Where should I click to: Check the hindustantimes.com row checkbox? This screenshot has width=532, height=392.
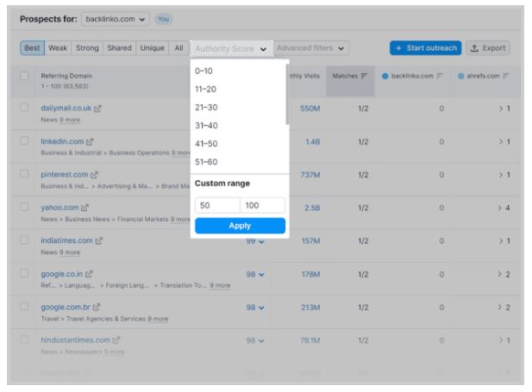point(24,339)
